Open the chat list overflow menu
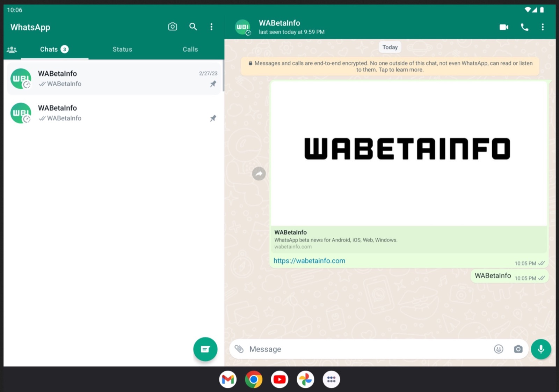The height and width of the screenshot is (392, 559). pyautogui.click(x=211, y=27)
